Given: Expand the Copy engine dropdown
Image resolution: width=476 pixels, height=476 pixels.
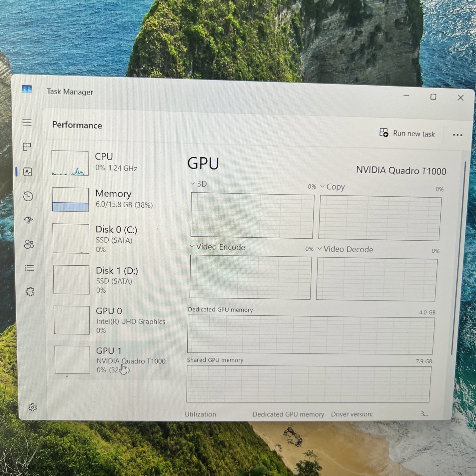Looking at the screenshot, I should 322,187.
